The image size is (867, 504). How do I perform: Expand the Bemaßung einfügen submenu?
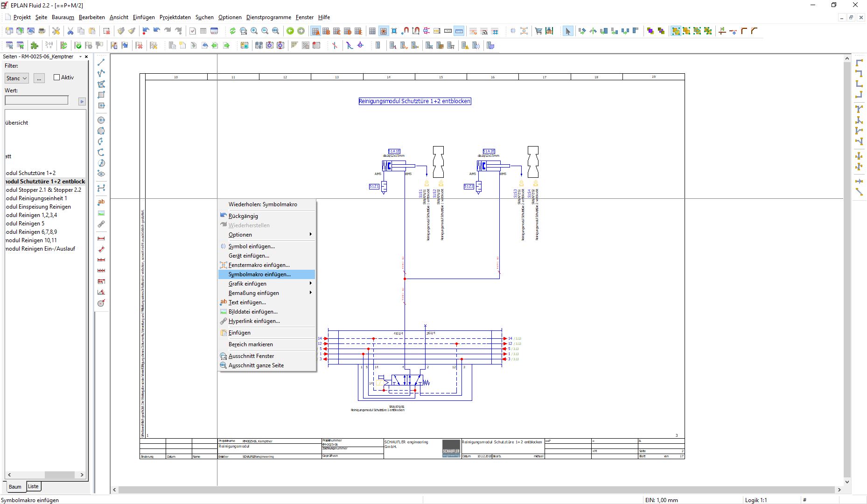(x=266, y=293)
